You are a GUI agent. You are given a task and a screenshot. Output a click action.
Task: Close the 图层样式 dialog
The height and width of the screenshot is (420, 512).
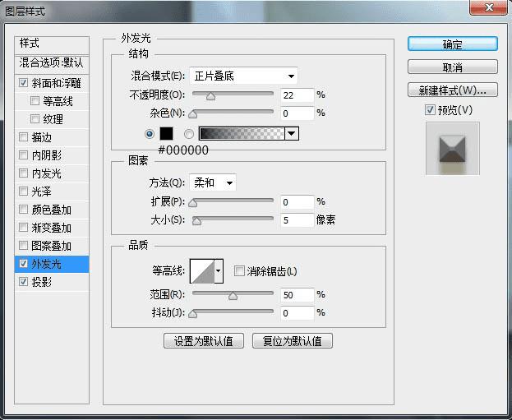(488, 7)
